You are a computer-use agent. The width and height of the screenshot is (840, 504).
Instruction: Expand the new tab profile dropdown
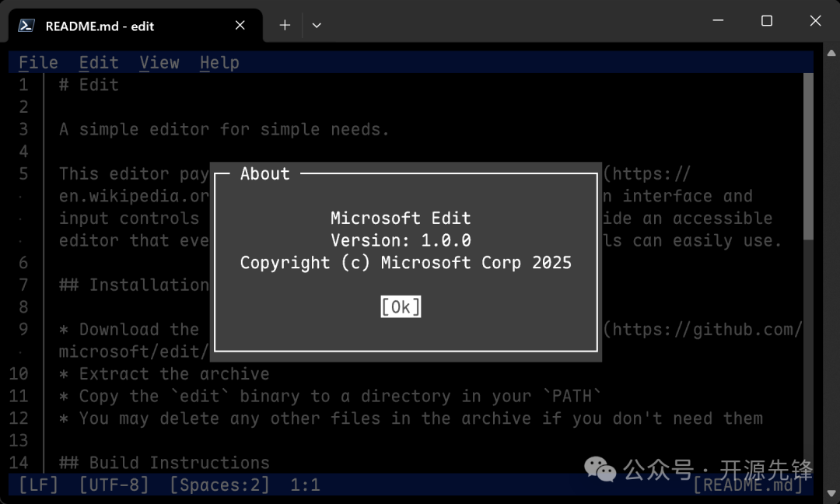pyautogui.click(x=317, y=25)
